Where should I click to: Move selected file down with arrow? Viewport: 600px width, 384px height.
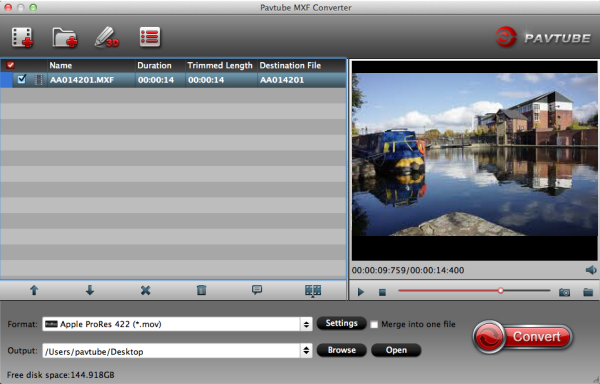pyautogui.click(x=90, y=290)
